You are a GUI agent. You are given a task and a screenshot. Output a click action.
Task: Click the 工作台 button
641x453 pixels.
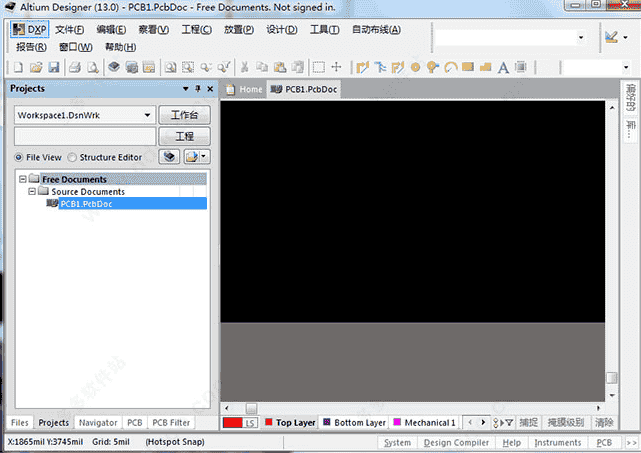pos(184,115)
